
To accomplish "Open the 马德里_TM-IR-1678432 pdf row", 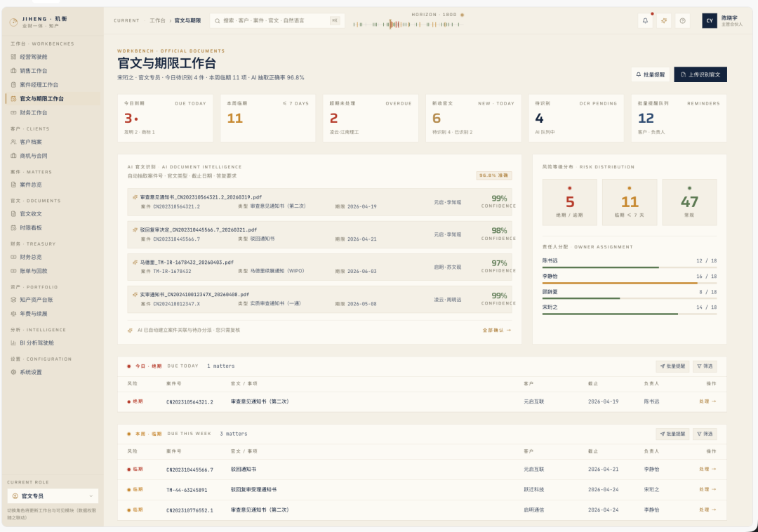I will pos(319,267).
